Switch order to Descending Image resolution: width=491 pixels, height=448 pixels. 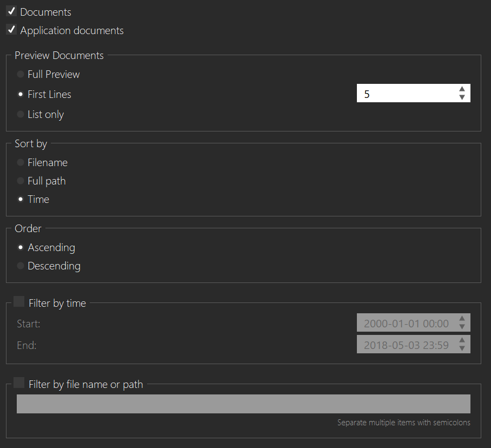(x=21, y=266)
